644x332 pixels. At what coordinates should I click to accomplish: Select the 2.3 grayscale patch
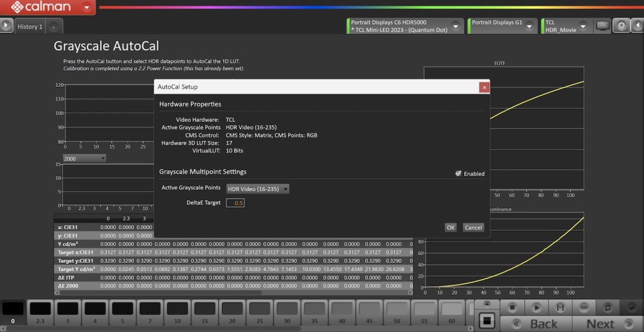(x=40, y=313)
